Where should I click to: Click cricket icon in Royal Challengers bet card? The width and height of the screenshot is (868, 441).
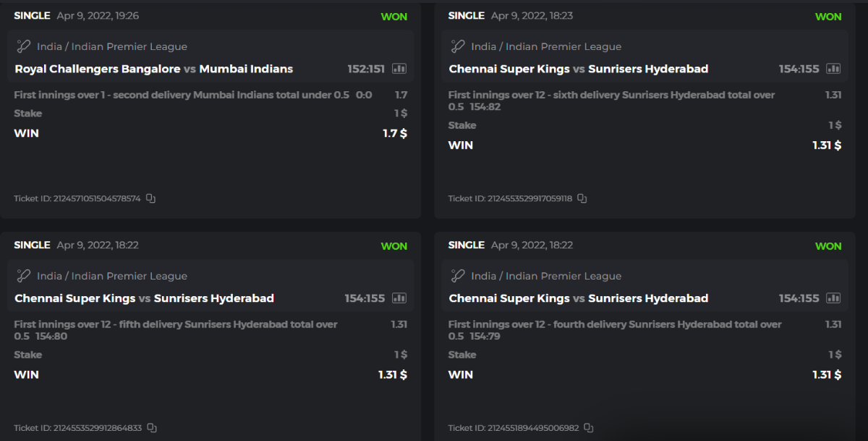pos(23,46)
